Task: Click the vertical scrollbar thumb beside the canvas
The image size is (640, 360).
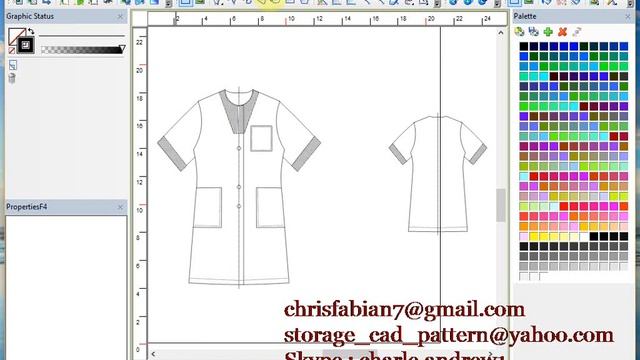Action: point(501,205)
